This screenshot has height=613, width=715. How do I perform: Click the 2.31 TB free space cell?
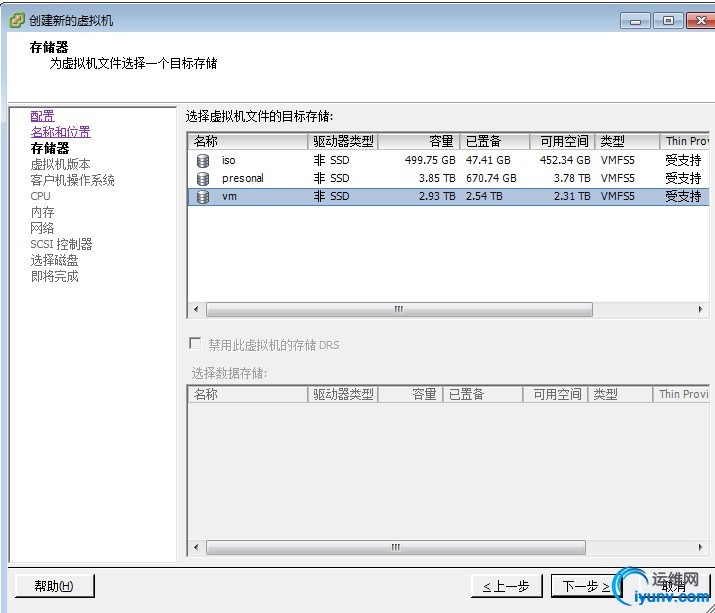tap(572, 197)
